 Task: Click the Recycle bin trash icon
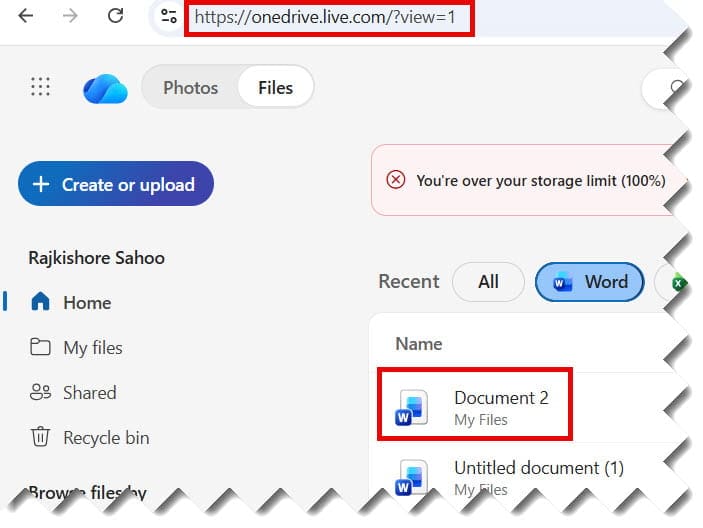[40, 437]
